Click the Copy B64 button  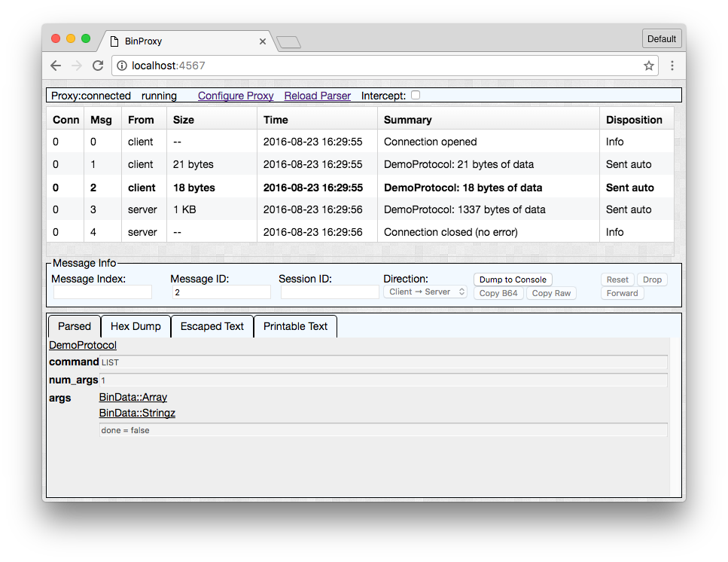click(498, 293)
